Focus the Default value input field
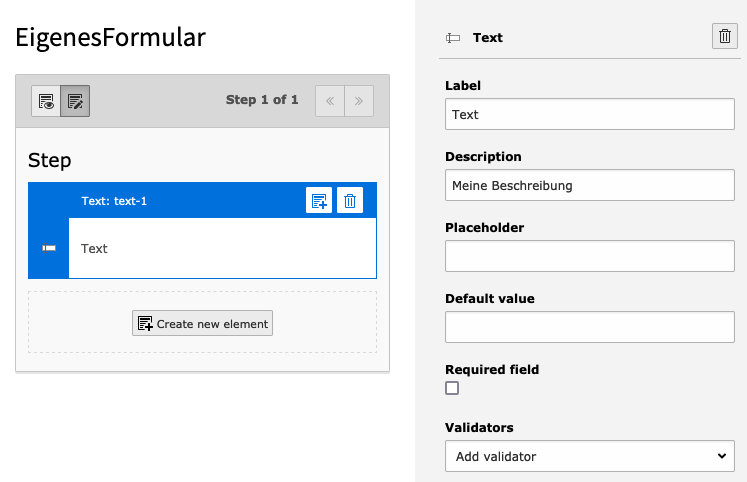Viewport: 747px width, 482px height. (x=590, y=327)
